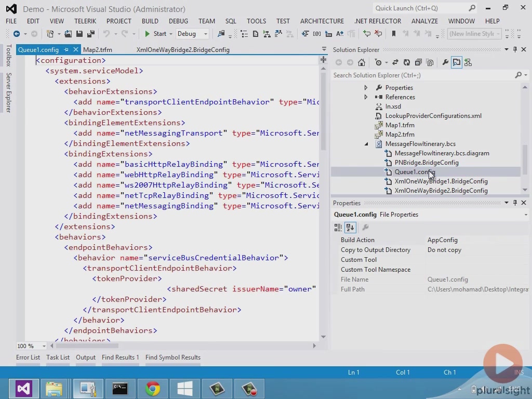Open the Properties object selector dropdown

pos(526,215)
